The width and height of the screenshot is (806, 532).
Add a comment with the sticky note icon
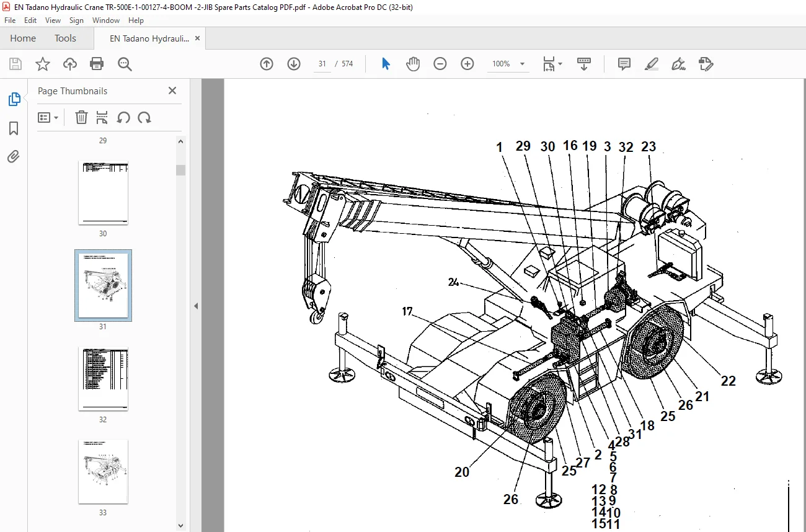[x=624, y=64]
